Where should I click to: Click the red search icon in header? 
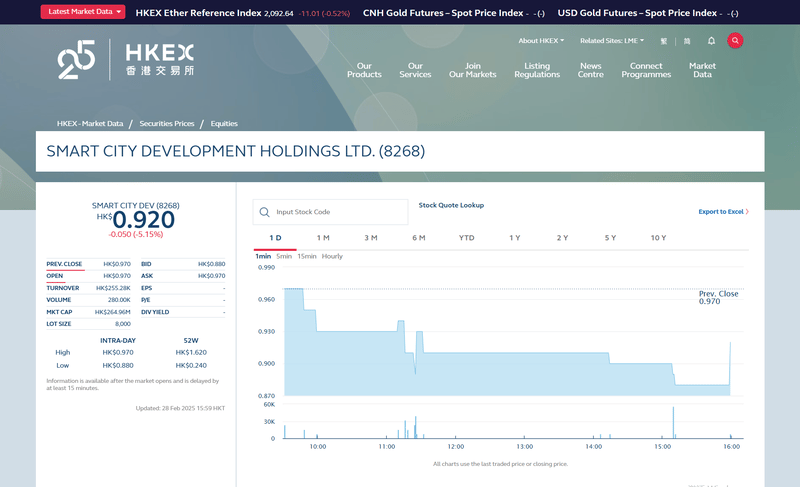click(735, 40)
